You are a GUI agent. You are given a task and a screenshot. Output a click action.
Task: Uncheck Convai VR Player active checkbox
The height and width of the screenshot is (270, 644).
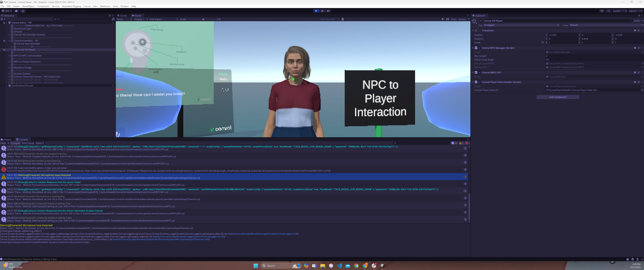(x=481, y=21)
